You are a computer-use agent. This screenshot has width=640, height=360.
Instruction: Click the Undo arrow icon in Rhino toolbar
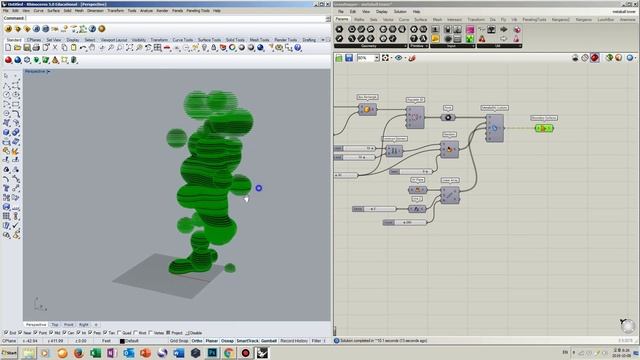[x=83, y=48]
